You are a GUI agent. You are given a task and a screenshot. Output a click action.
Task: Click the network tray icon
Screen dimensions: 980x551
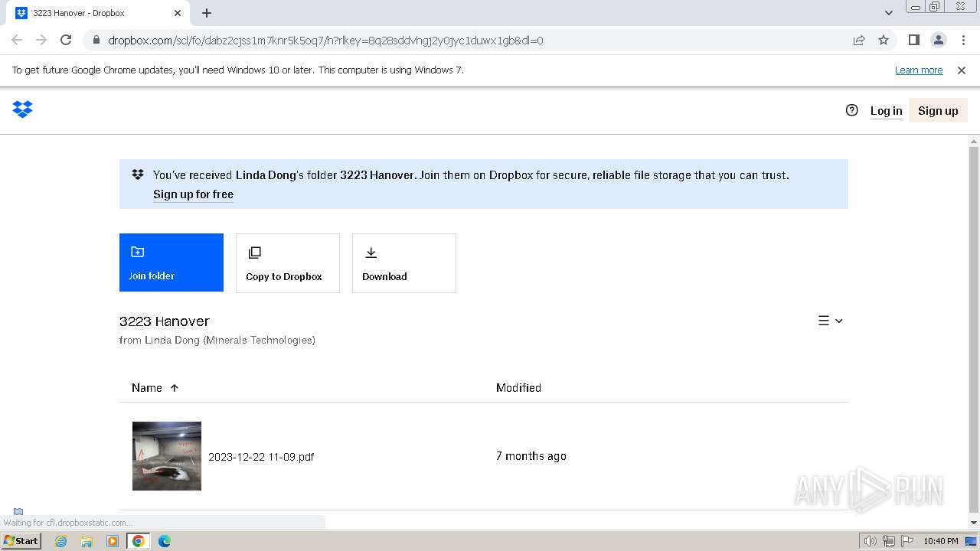pyautogui.click(x=888, y=541)
